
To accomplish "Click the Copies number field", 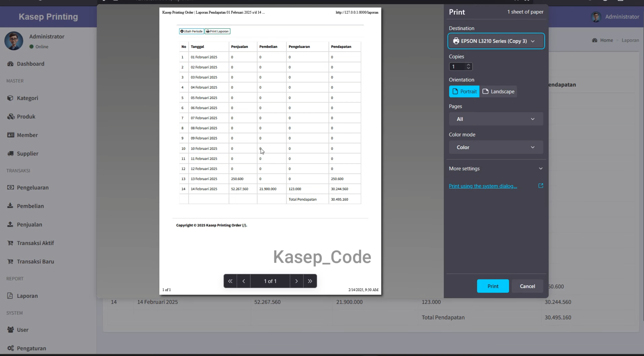I will click(458, 67).
